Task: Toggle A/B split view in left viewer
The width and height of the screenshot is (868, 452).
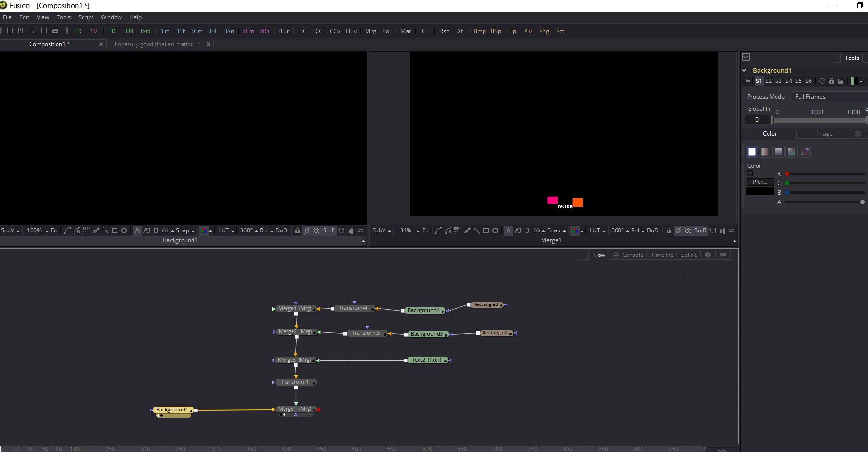Action: 147,230
